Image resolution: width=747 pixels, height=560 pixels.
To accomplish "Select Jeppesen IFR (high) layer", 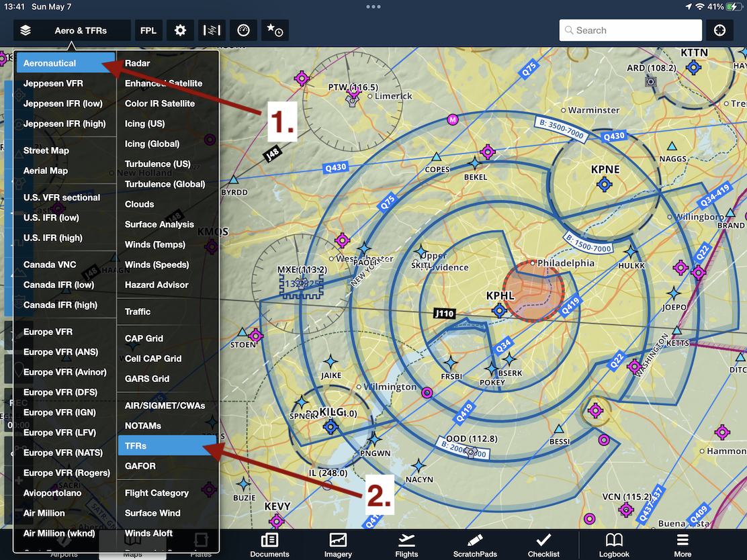I will pos(66,124).
